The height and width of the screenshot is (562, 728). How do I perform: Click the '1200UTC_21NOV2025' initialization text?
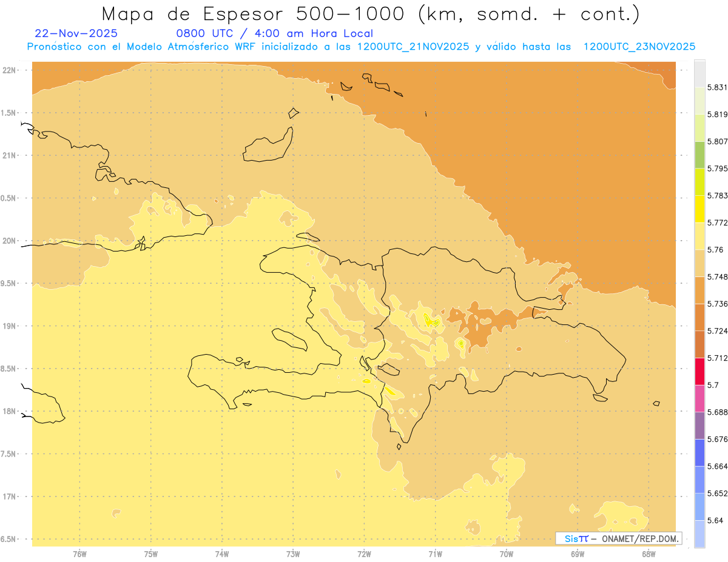(x=413, y=47)
